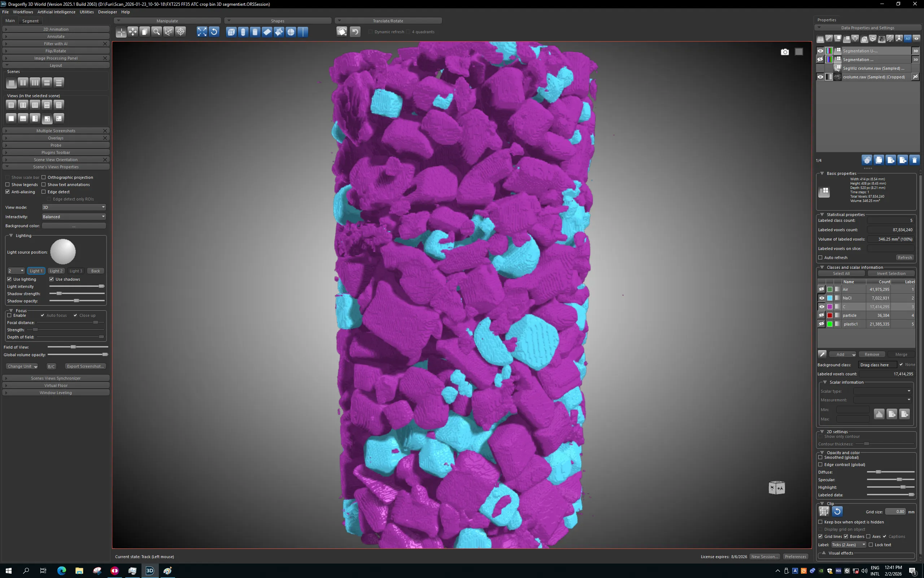
Task: Click the Export Screenshot button
Action: pyautogui.click(x=86, y=366)
